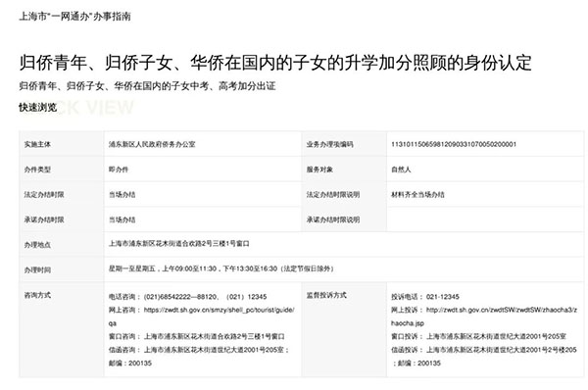Click the 办理时间 office hours text

click(x=221, y=268)
